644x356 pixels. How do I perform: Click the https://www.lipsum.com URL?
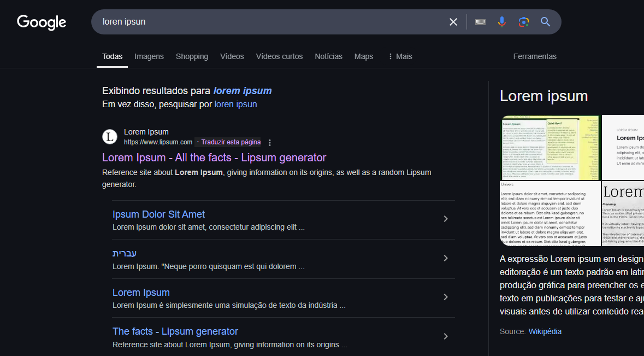tap(158, 142)
